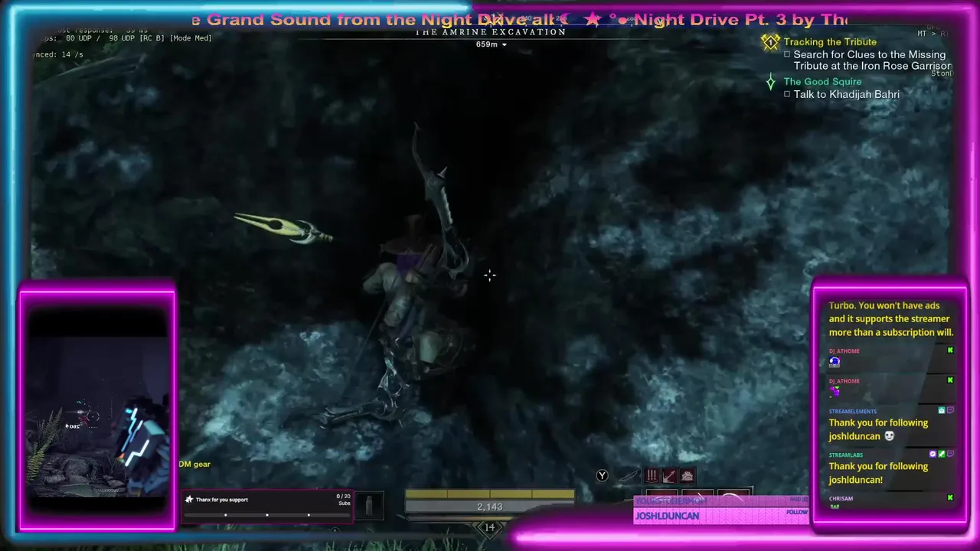Click the skull emoji after joshlduncan

889,436
